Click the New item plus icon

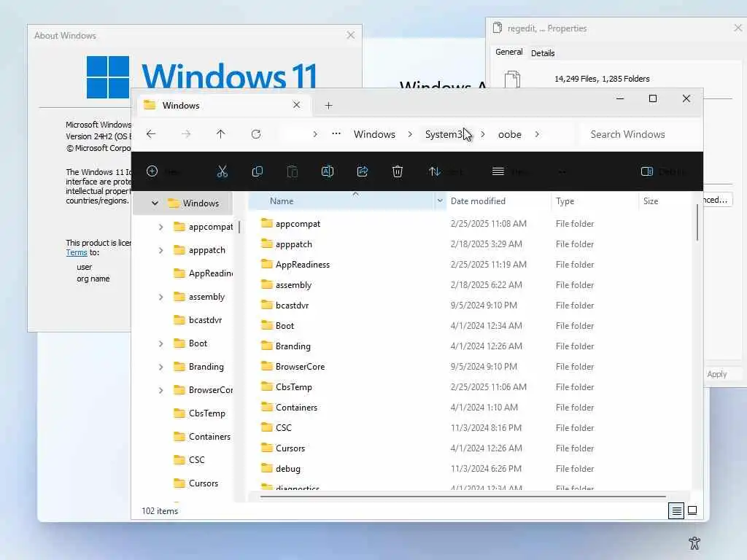pos(152,171)
